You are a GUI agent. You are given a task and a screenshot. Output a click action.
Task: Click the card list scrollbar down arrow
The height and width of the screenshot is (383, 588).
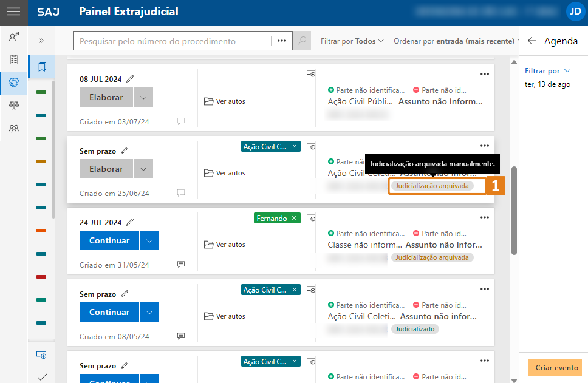click(514, 380)
